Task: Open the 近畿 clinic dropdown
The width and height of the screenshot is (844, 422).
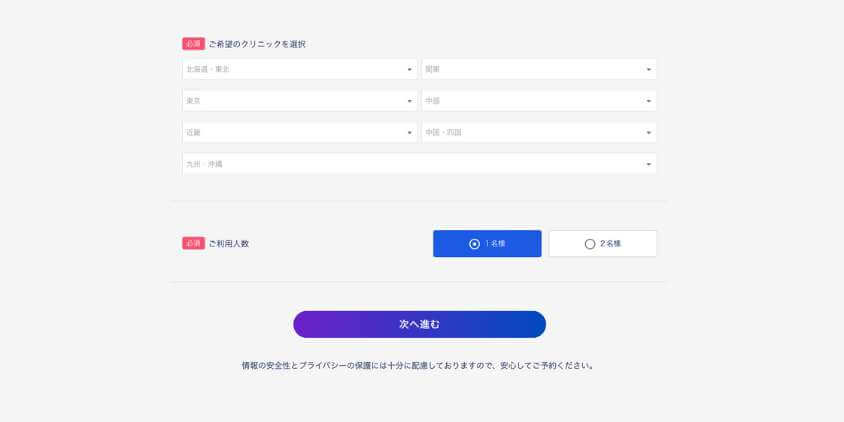Action: click(x=299, y=132)
